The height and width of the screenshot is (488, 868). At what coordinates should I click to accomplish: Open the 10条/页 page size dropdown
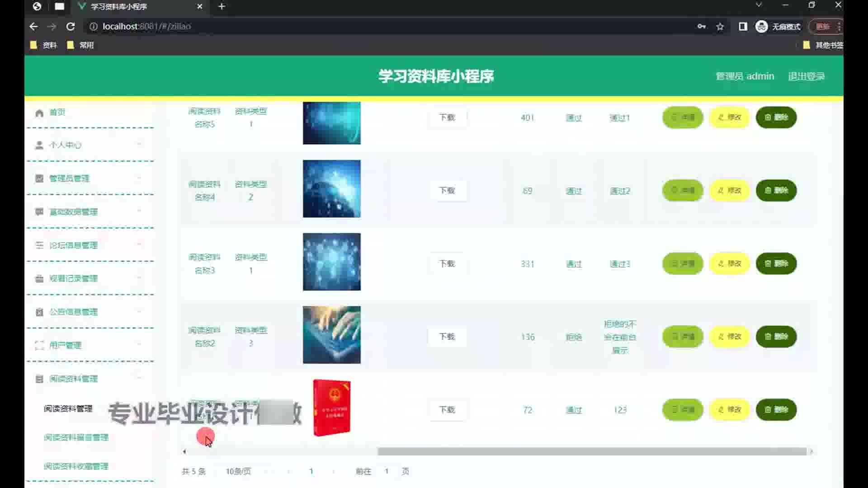[238, 471]
